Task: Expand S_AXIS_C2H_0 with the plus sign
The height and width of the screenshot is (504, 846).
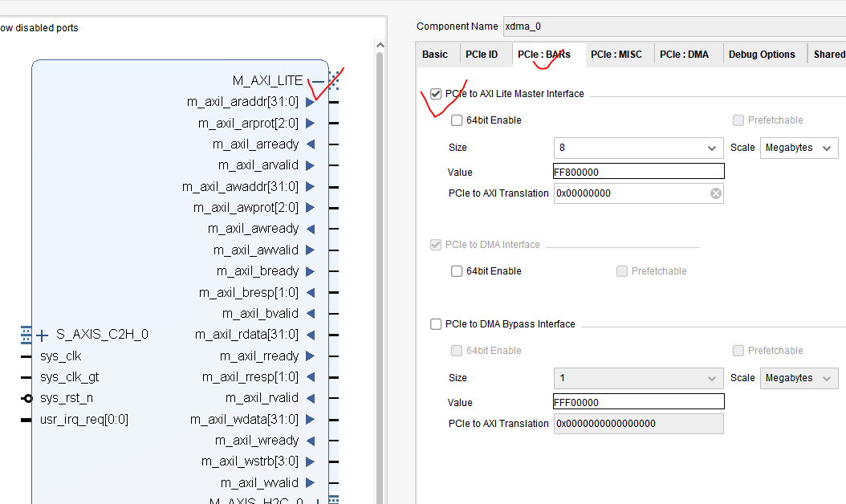Action: point(42,335)
